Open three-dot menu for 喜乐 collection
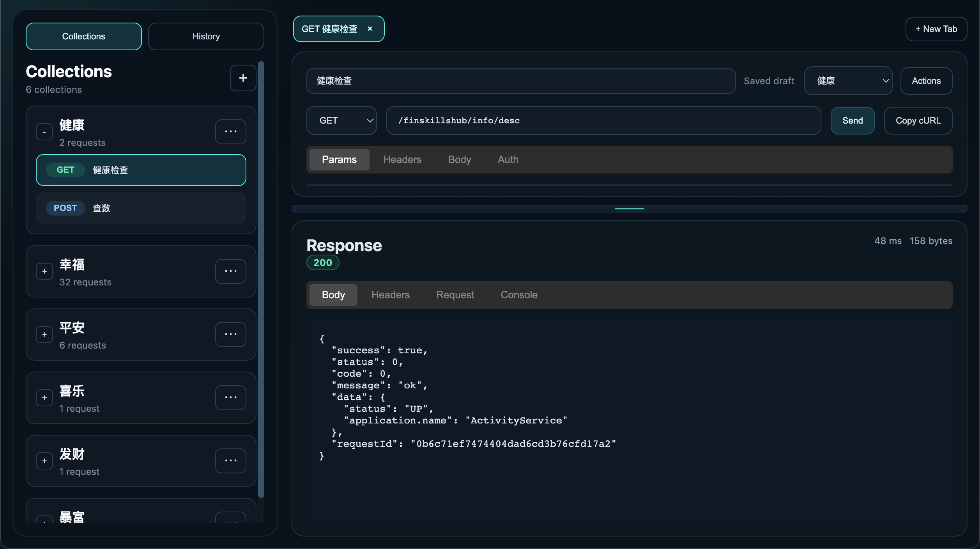 (230, 398)
